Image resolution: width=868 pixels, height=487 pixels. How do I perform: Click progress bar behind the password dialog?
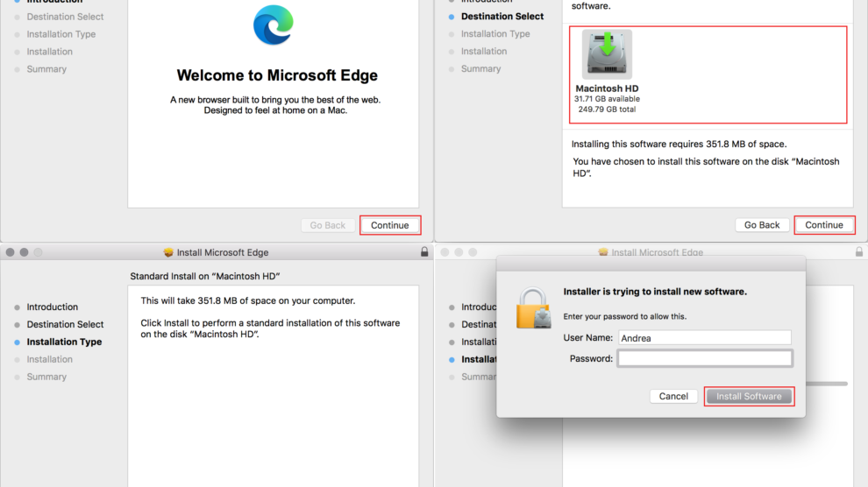(x=827, y=384)
